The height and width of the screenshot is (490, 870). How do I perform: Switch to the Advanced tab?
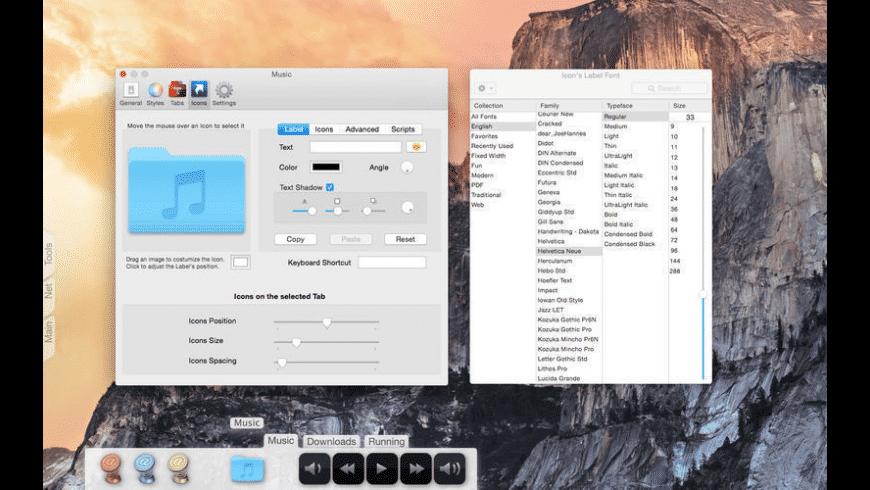362,129
